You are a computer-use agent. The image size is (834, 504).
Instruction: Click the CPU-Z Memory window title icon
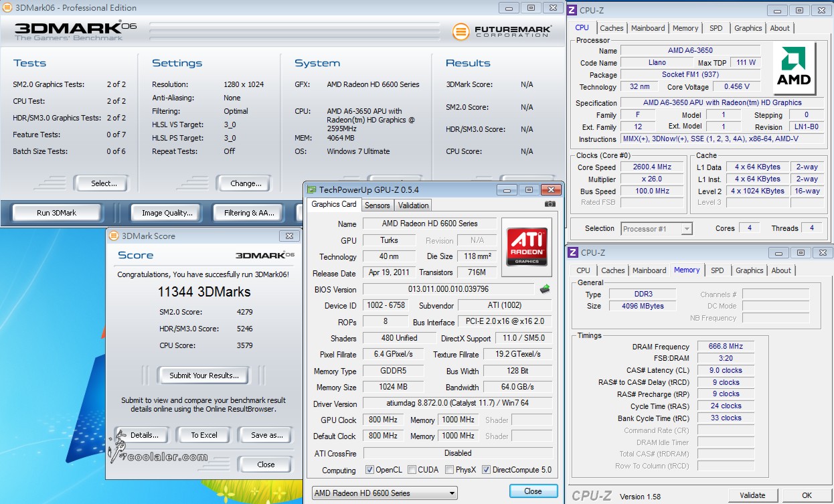tap(573, 252)
